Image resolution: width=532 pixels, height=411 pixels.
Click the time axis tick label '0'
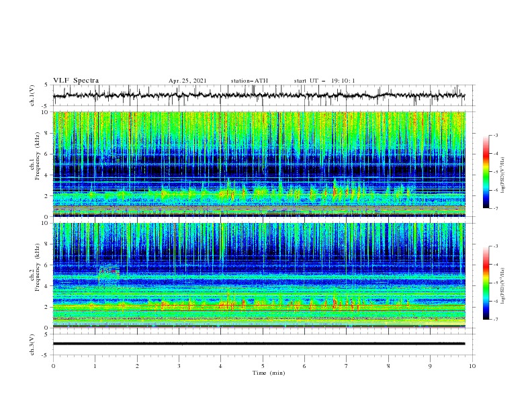(53, 366)
